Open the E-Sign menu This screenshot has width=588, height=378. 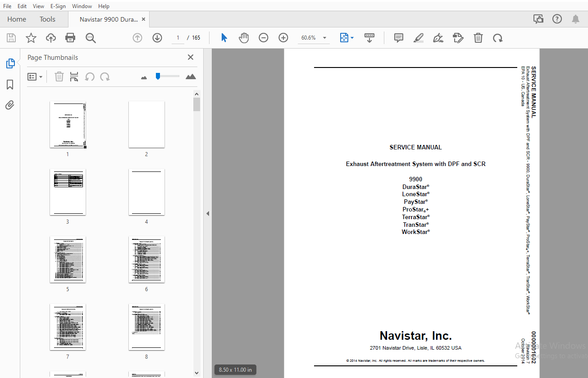tap(58, 6)
